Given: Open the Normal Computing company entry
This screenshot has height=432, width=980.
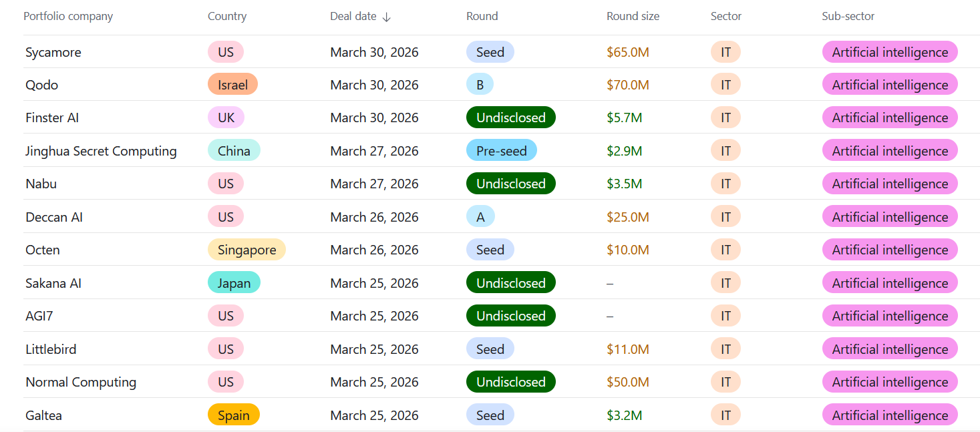Looking at the screenshot, I should [81, 382].
